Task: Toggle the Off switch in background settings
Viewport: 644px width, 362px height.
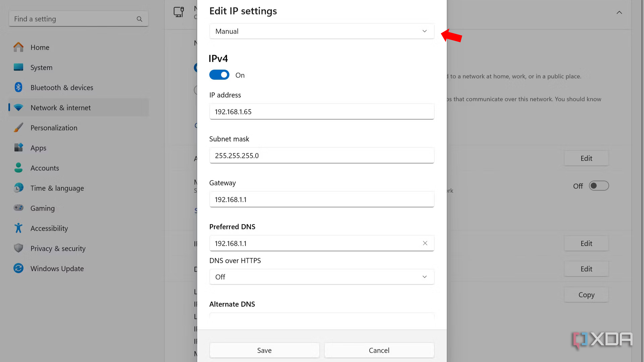Action: point(599,186)
